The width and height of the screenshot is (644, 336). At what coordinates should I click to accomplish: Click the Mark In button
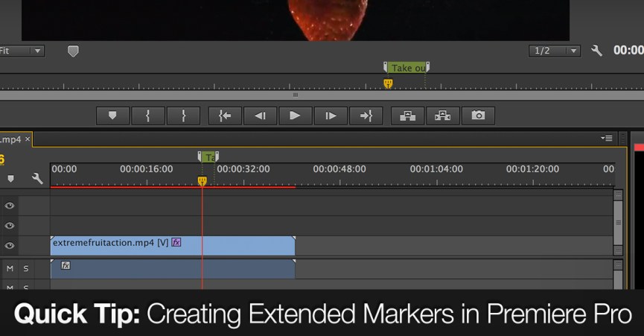pos(148,115)
